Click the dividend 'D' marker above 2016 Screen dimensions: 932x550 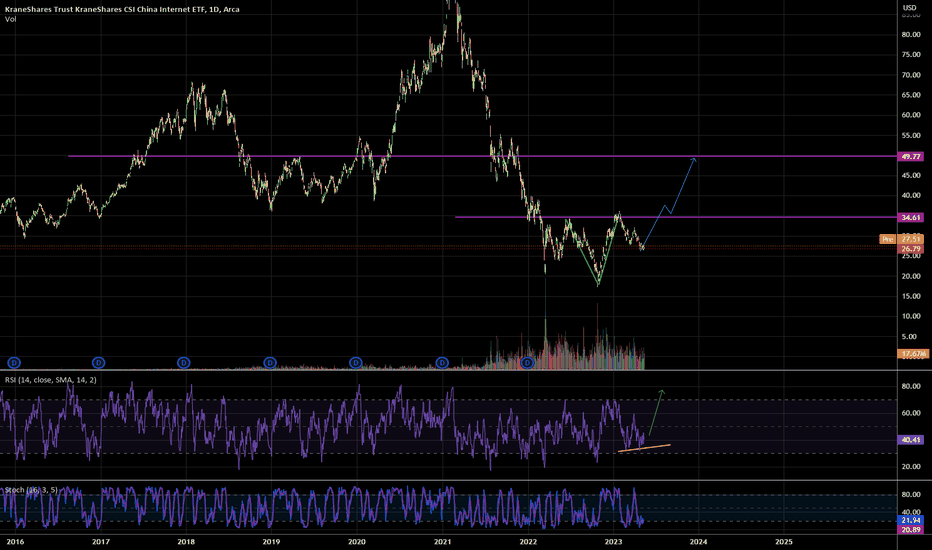[14, 362]
